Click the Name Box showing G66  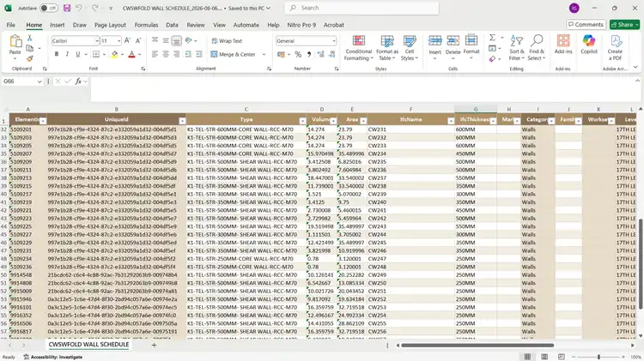(22, 81)
